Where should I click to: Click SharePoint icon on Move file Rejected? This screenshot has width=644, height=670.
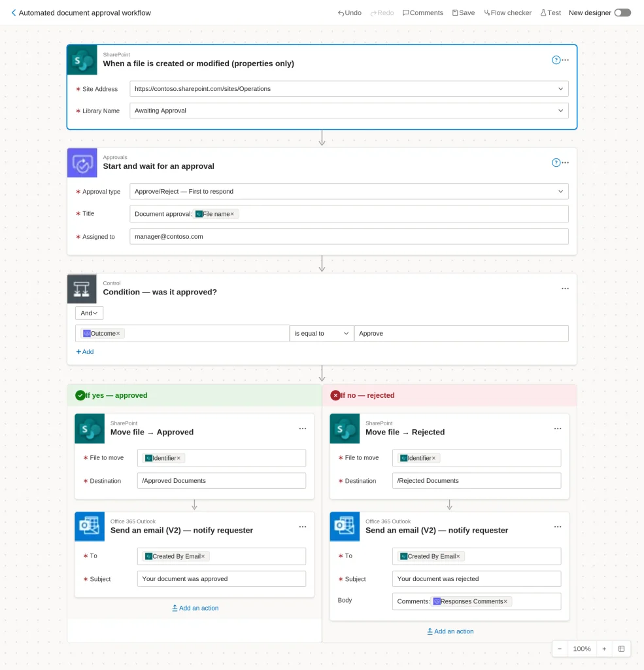tap(345, 429)
